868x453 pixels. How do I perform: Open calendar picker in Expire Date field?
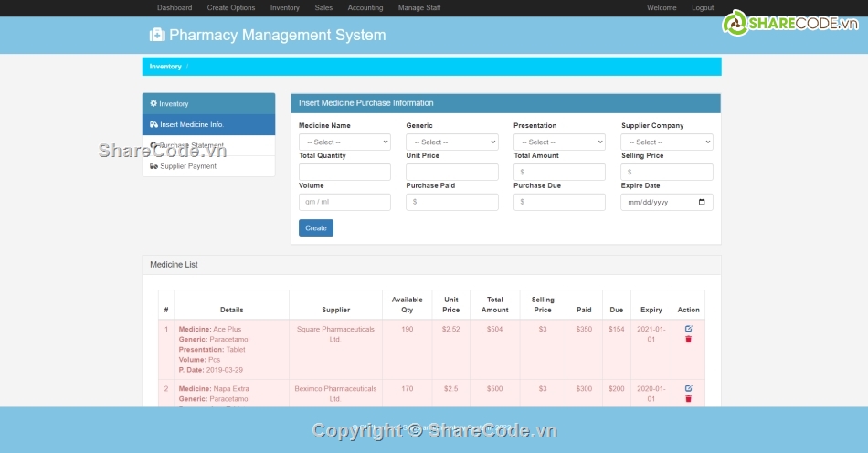click(701, 202)
